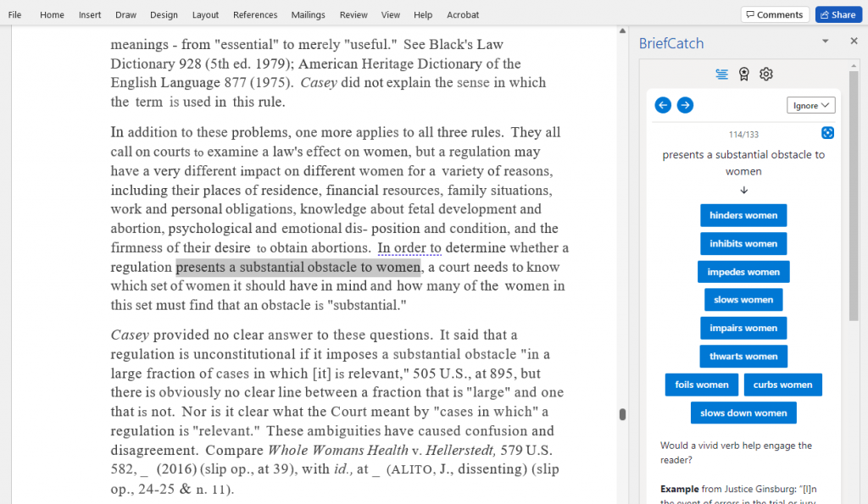Open BriefCatch award badge icon

point(744,75)
